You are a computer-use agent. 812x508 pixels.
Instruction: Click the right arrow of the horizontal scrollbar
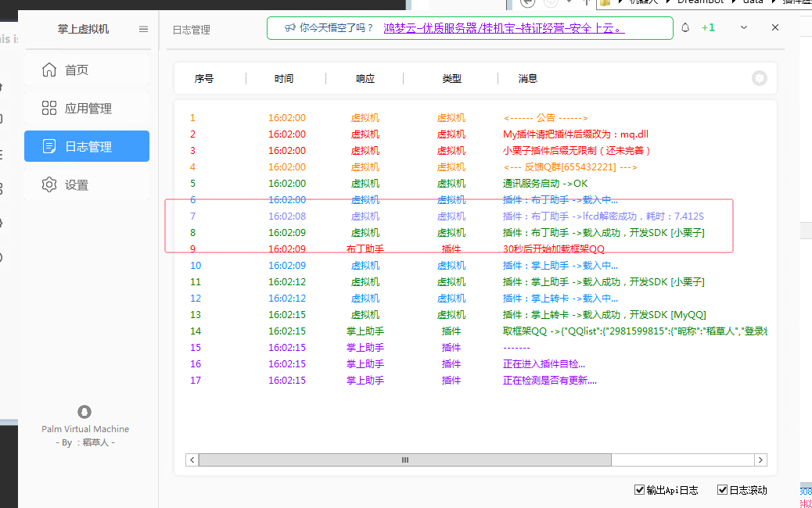tap(760, 460)
